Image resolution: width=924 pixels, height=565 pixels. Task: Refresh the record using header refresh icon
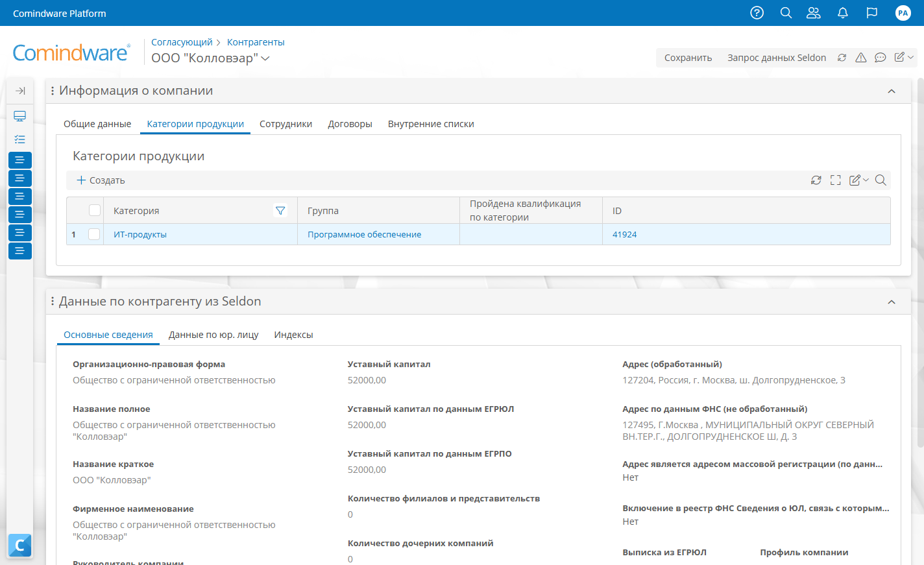click(x=842, y=58)
